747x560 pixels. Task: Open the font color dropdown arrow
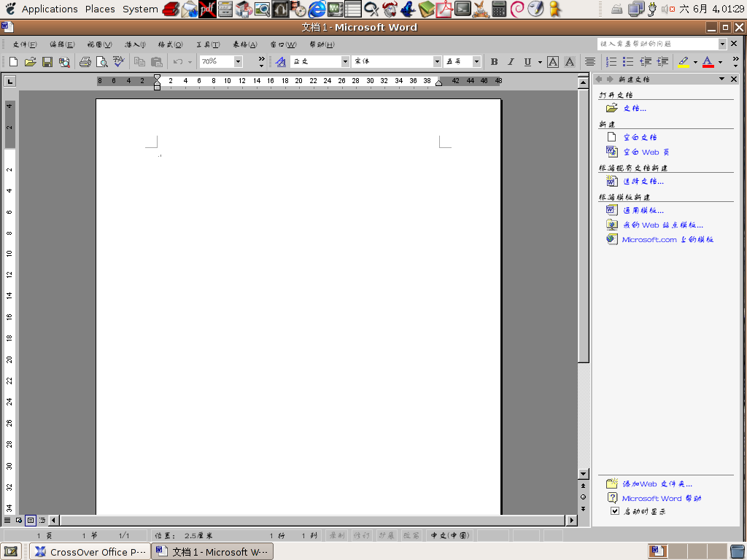click(x=720, y=62)
